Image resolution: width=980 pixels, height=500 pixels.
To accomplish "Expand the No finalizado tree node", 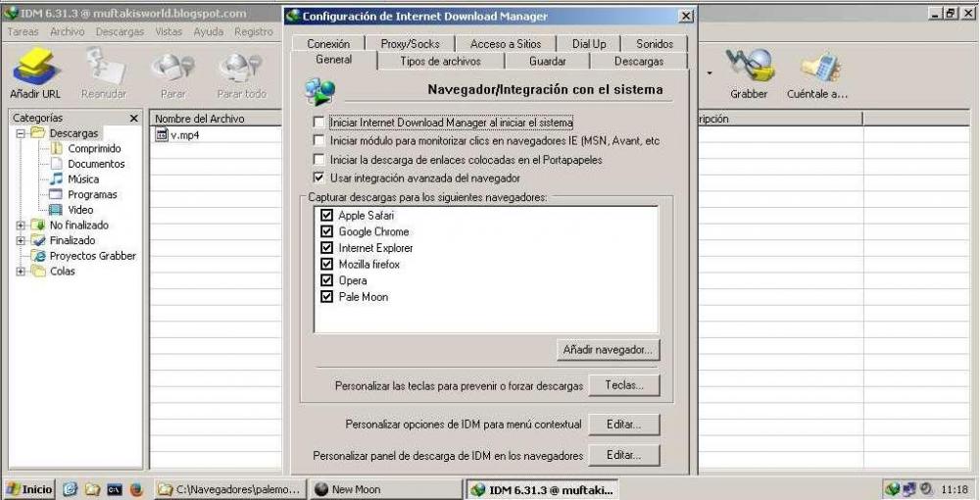I will pos(21,225).
